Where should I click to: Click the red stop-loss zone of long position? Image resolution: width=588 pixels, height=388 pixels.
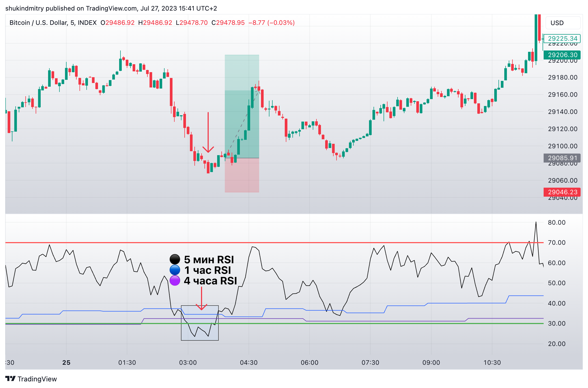(242, 175)
